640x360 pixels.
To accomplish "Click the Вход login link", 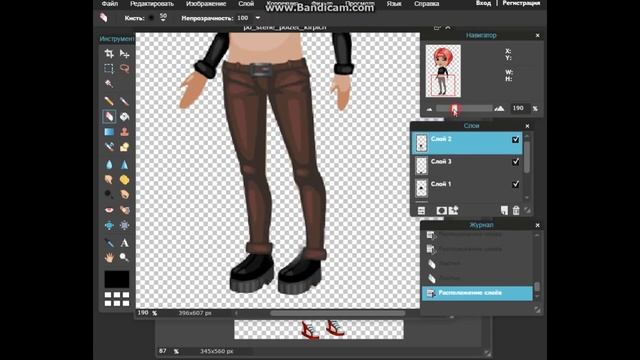I will tap(483, 3).
